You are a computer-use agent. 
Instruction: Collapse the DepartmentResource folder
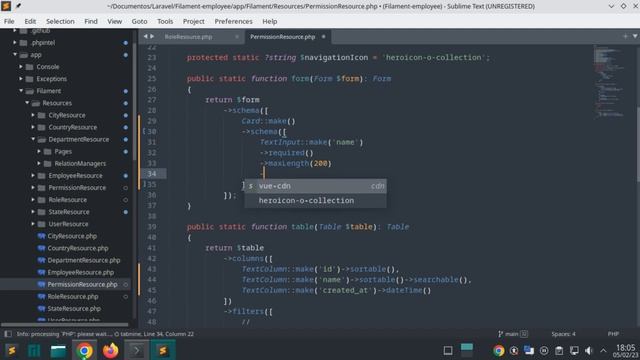(x=33, y=139)
